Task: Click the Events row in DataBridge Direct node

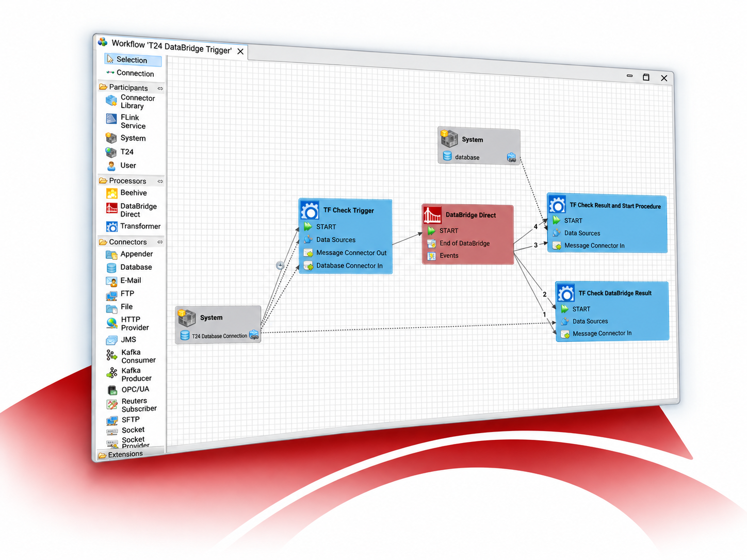Action: coord(443,256)
